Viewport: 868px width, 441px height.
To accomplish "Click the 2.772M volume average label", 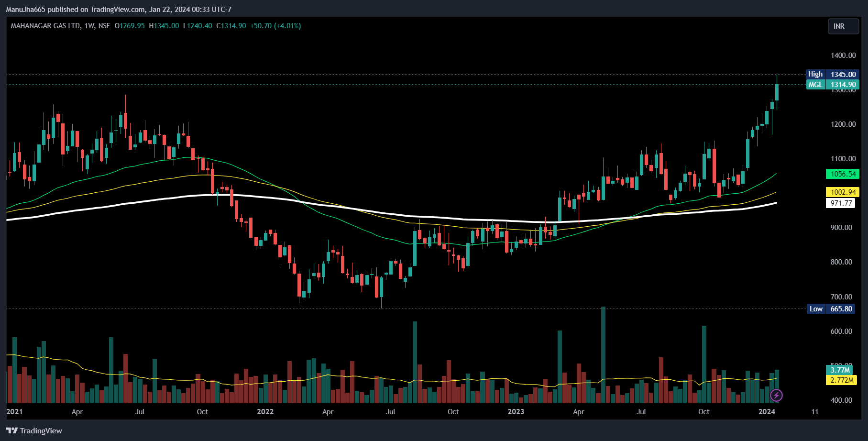I will (841, 380).
